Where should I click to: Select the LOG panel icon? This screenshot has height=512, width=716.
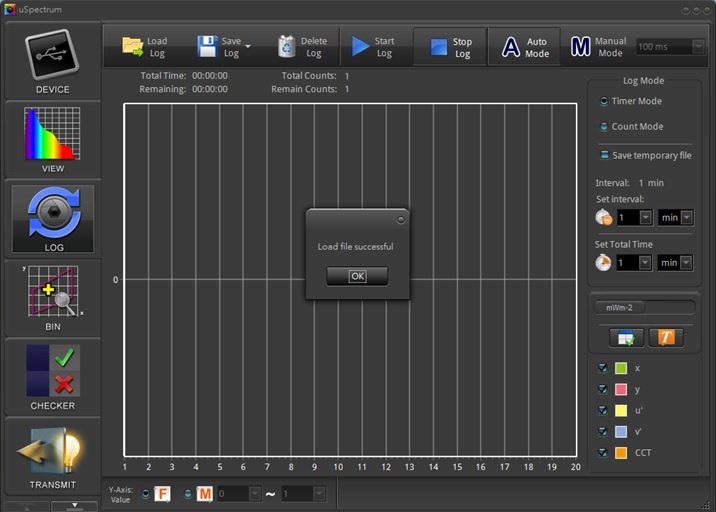(53, 219)
